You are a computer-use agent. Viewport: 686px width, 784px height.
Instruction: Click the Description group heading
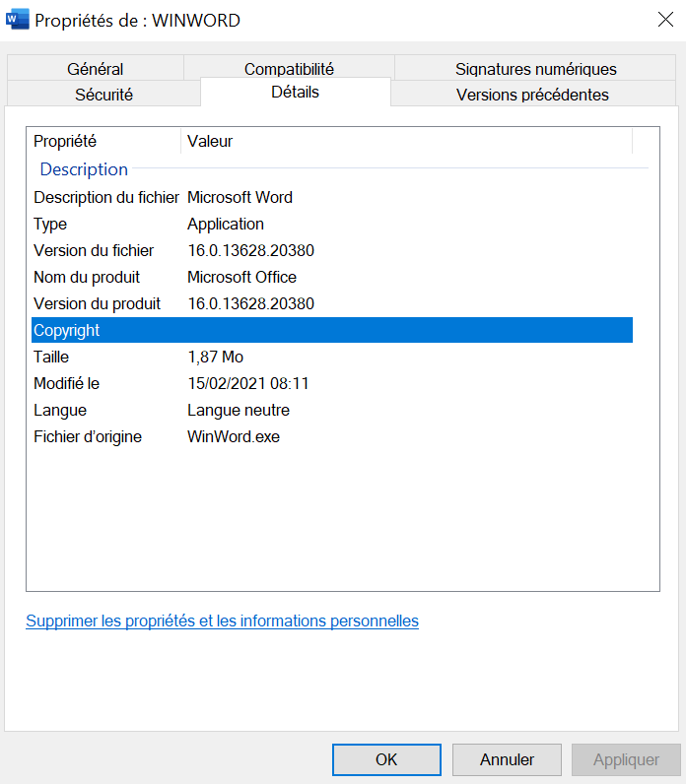click(84, 169)
